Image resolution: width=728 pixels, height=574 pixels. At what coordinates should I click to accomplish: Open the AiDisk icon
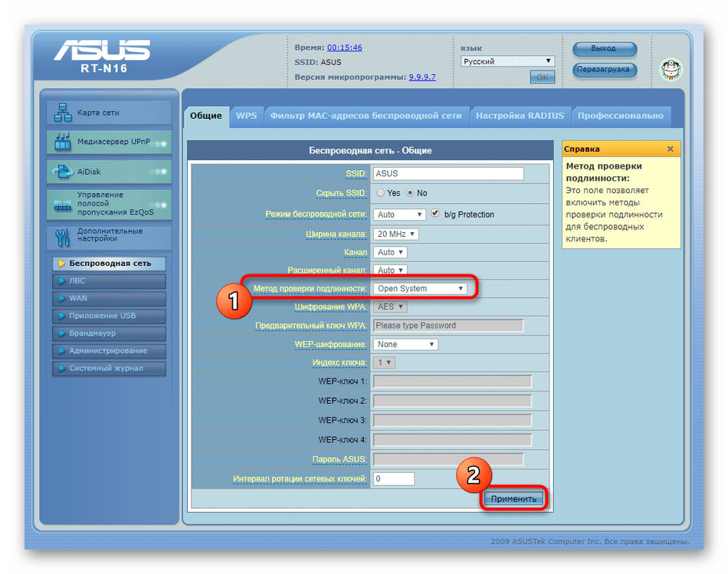tap(63, 172)
